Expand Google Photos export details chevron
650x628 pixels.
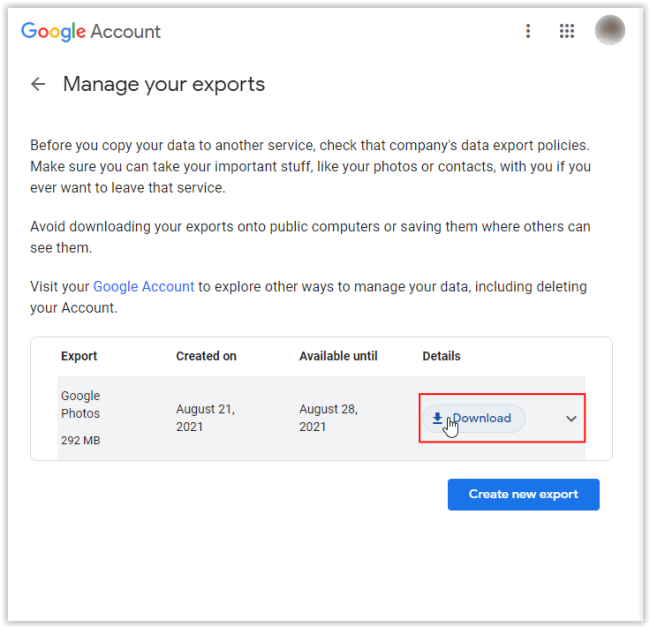tap(571, 419)
